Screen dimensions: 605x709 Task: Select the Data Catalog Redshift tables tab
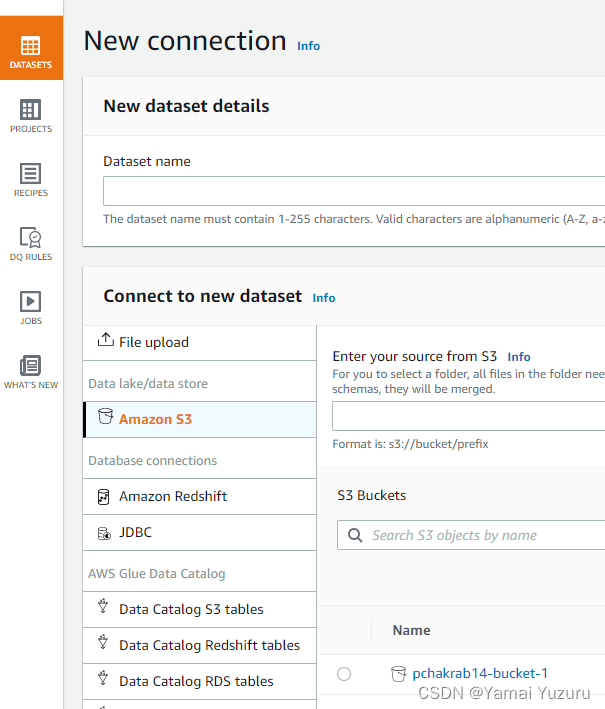coord(200,646)
